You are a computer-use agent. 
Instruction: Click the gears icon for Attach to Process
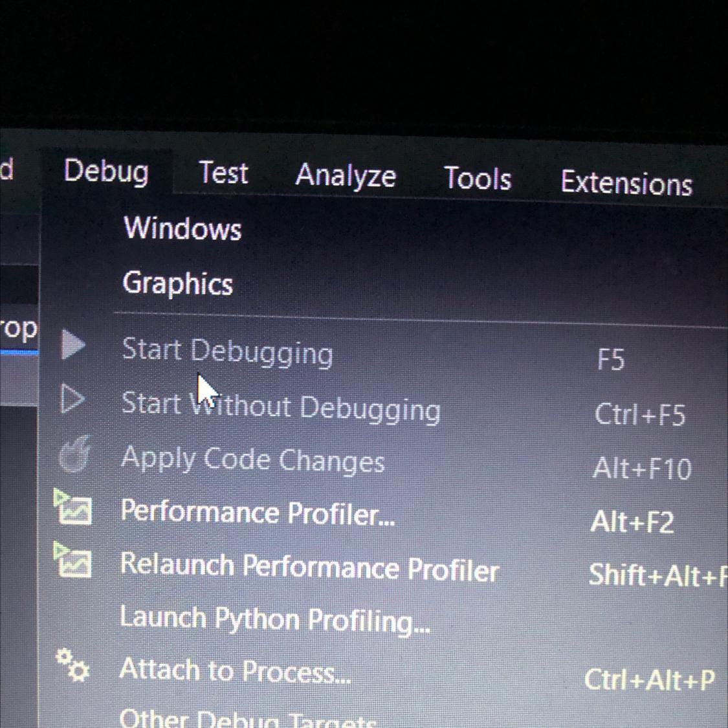tap(73, 665)
